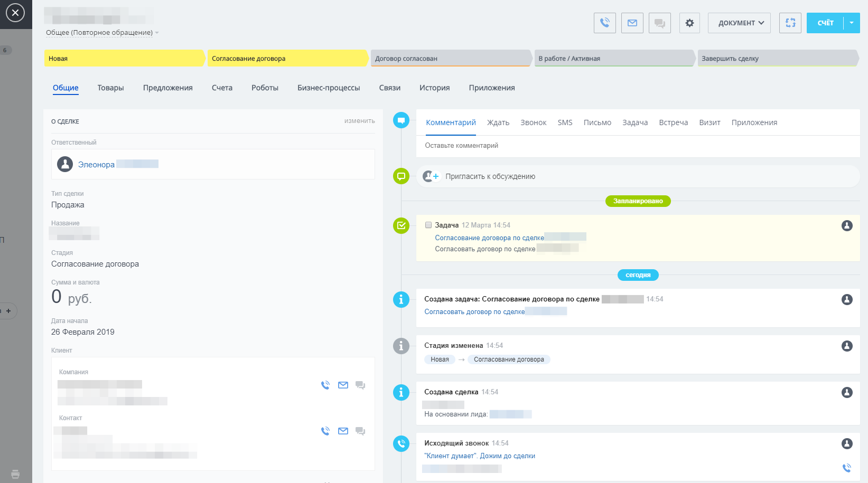This screenshot has width=868, height=483.
Task: Click user avatar on Исходящий звонок entry
Action: pyautogui.click(x=847, y=443)
